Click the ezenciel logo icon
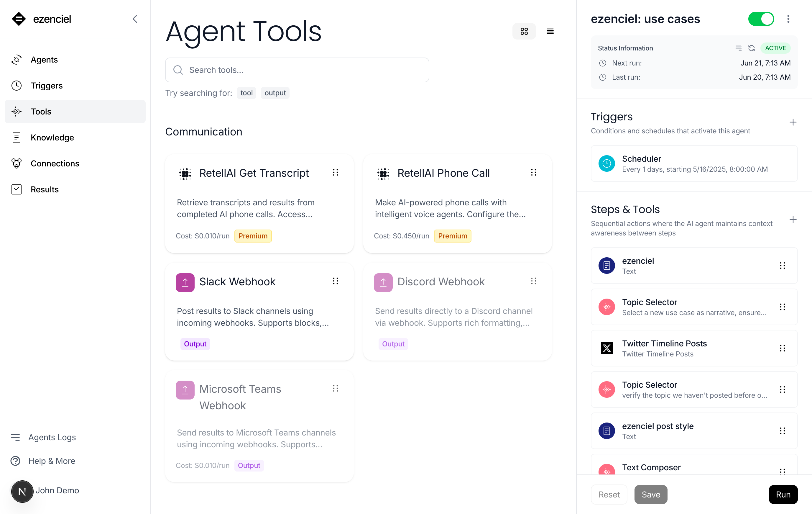Image resolution: width=812 pixels, height=514 pixels. point(19,19)
